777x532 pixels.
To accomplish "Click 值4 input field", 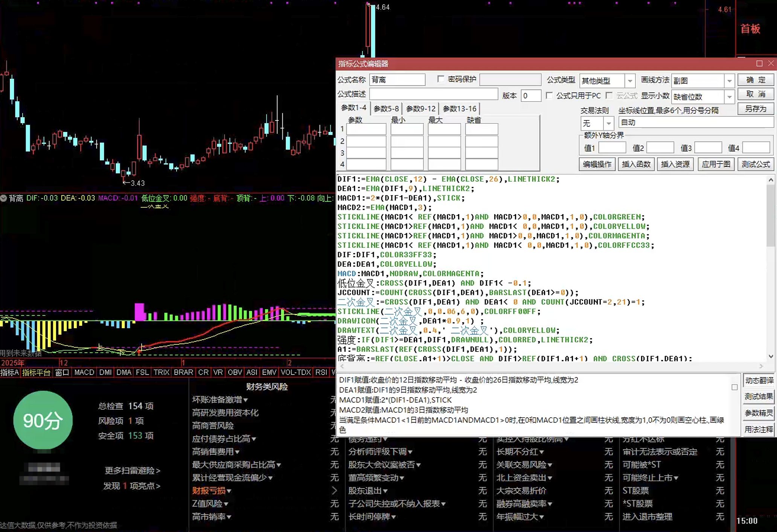I will pos(756,147).
